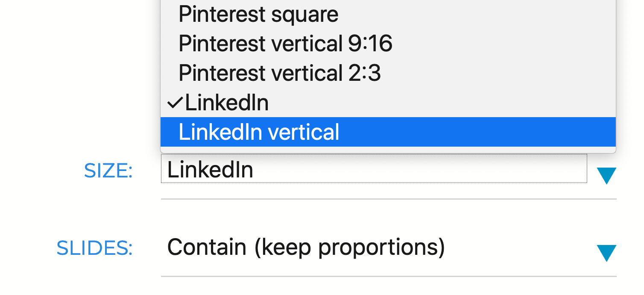644x295 pixels.
Task: Click the LinkedIn text in the Size field
Action: [210, 169]
